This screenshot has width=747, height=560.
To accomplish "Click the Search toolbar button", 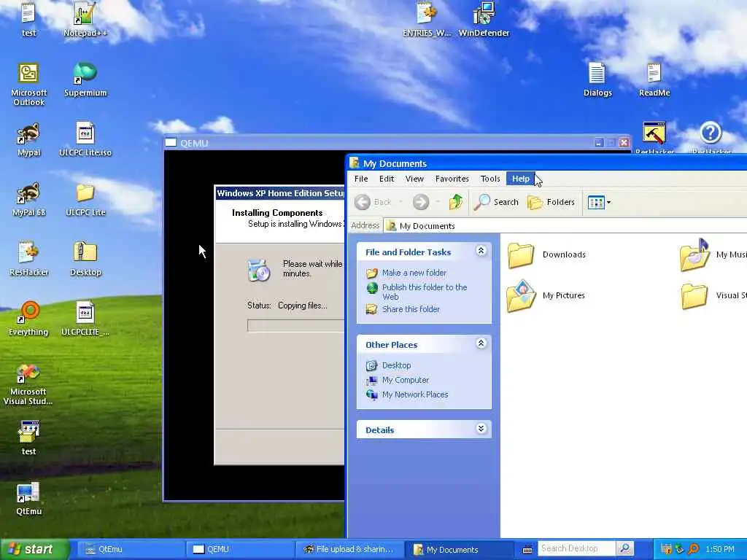I will coord(496,202).
